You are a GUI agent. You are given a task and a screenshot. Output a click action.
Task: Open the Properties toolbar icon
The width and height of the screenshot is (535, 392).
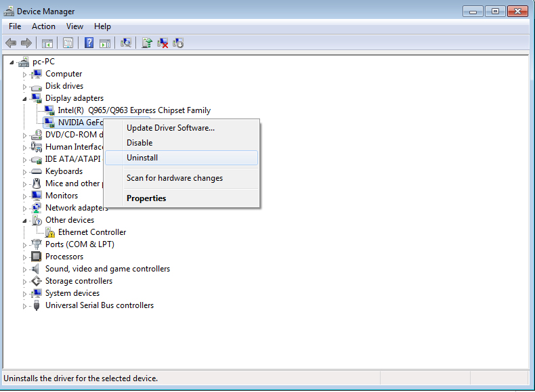click(68, 43)
